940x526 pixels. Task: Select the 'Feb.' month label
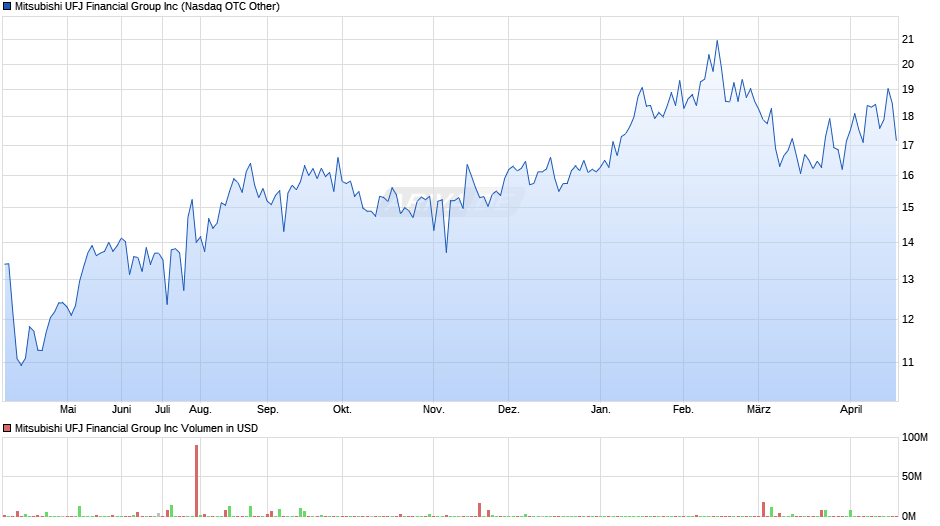point(683,410)
